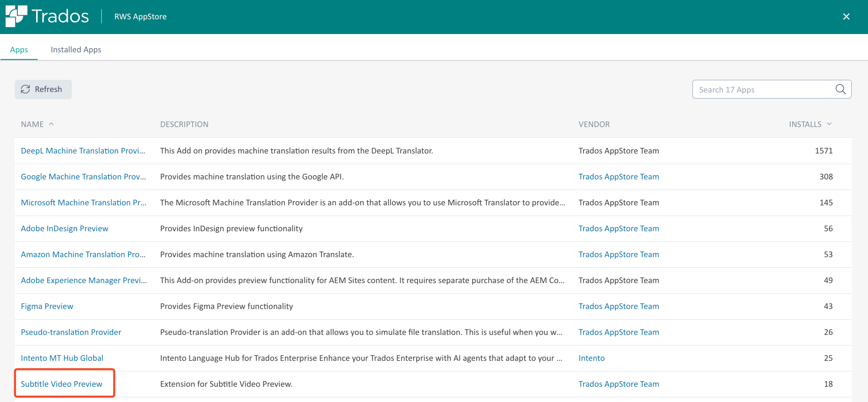Click vendor link in Figma Preview row
This screenshot has width=868, height=402.
[x=619, y=306]
